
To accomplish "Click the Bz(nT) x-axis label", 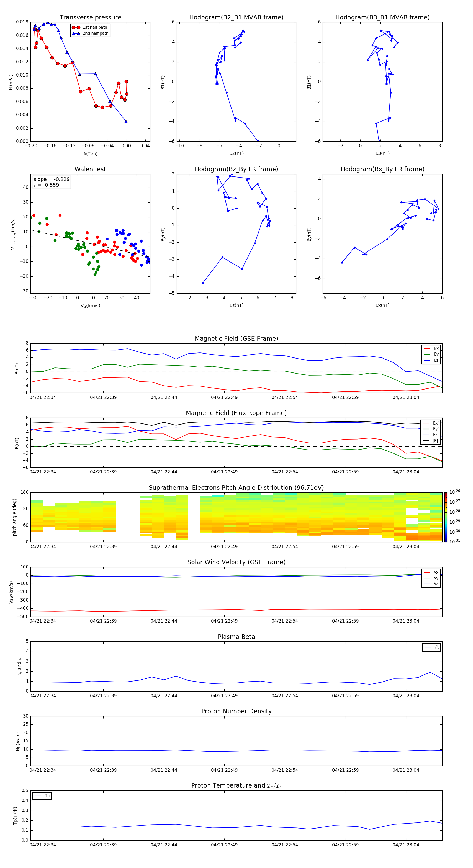I will point(236,305).
